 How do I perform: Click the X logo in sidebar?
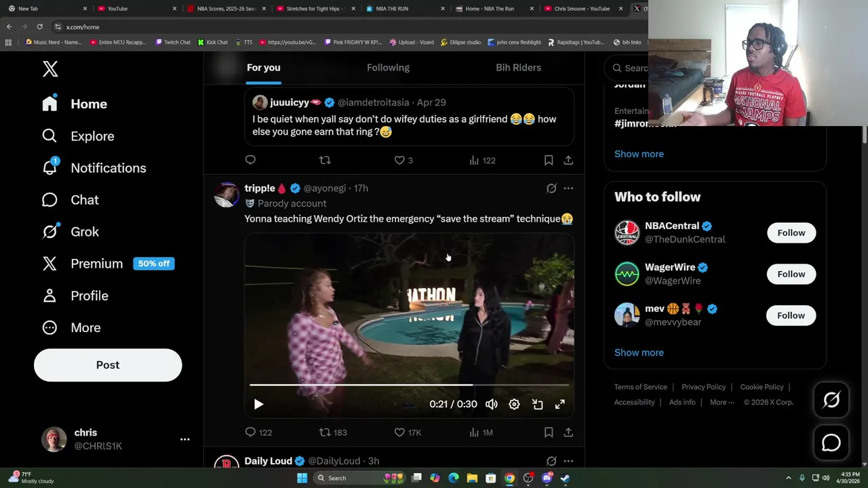pos(50,68)
